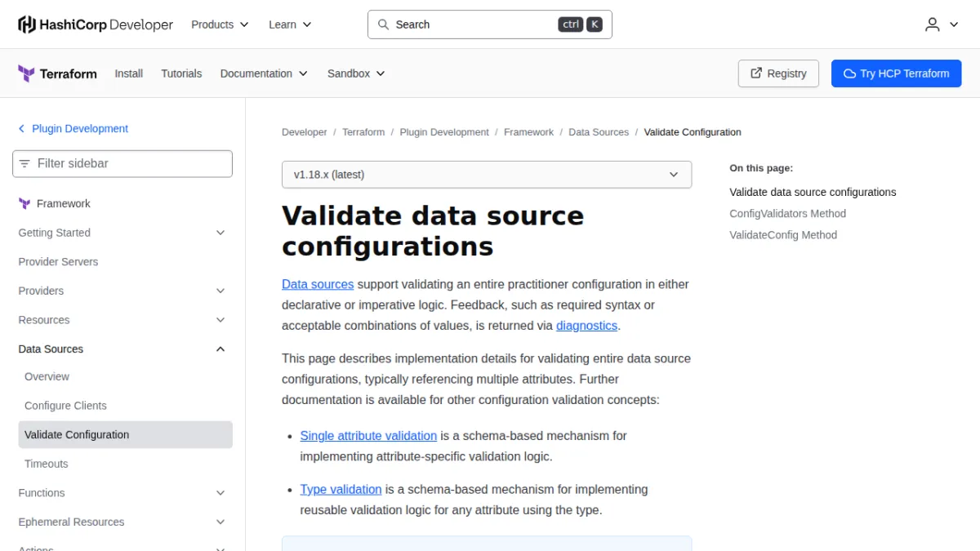The image size is (980, 551).
Task: Click the Terraform breadcrumb link
Action: 363,132
